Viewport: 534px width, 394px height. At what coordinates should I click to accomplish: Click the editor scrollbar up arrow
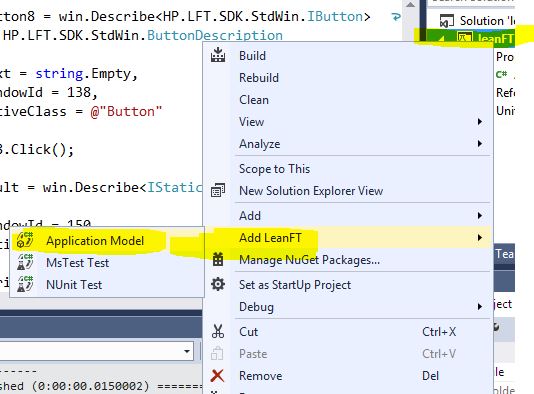410,5
